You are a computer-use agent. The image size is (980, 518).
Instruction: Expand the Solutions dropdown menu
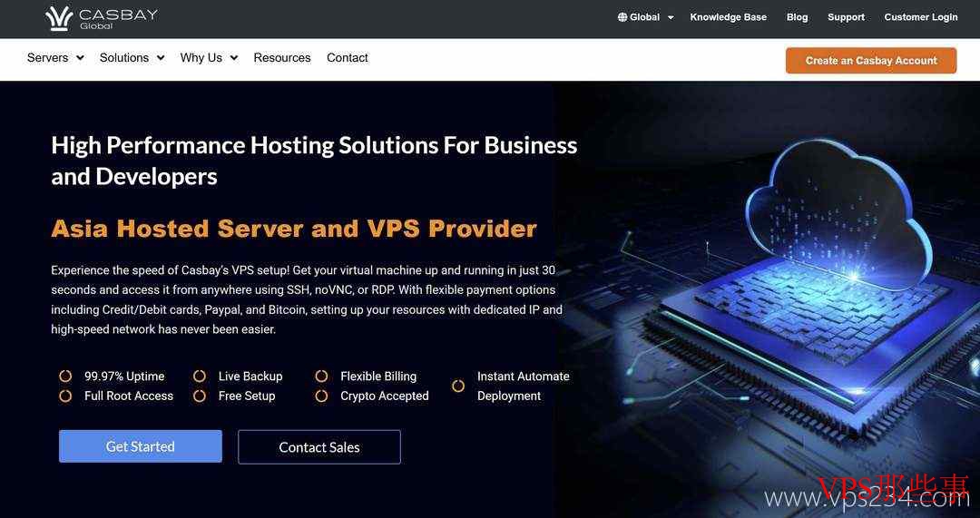(x=132, y=57)
